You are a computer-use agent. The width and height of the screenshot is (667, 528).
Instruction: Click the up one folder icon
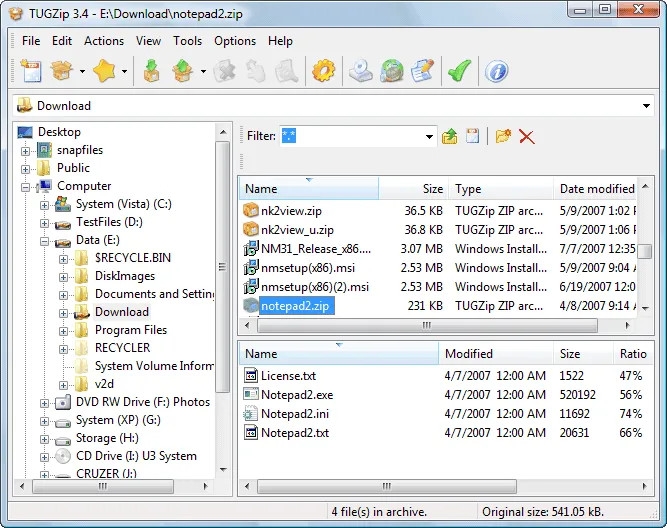pos(450,137)
